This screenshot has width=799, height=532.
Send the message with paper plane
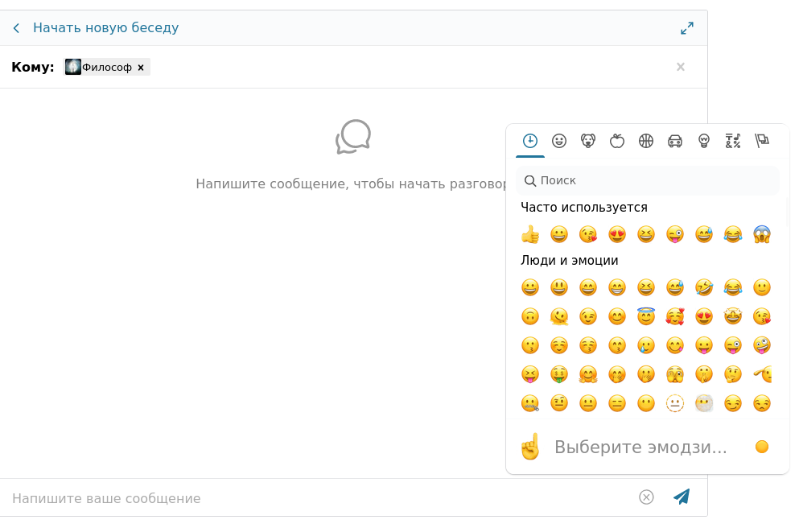click(682, 497)
